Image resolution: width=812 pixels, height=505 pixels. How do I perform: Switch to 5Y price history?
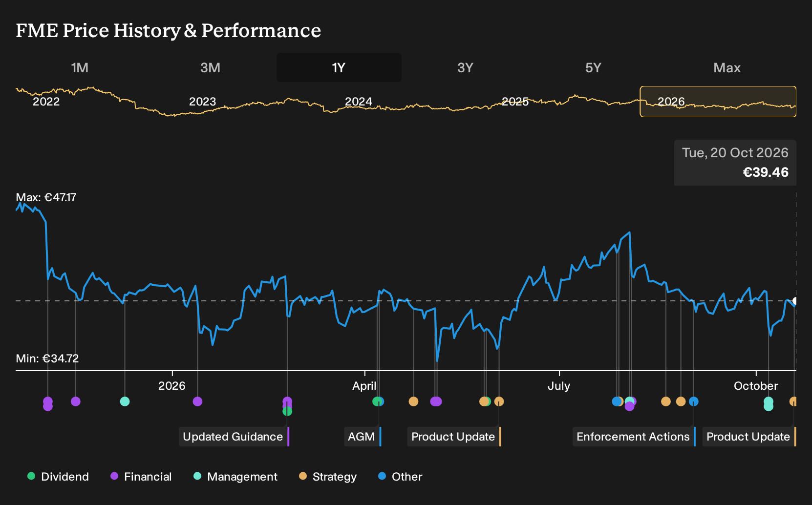pyautogui.click(x=593, y=67)
